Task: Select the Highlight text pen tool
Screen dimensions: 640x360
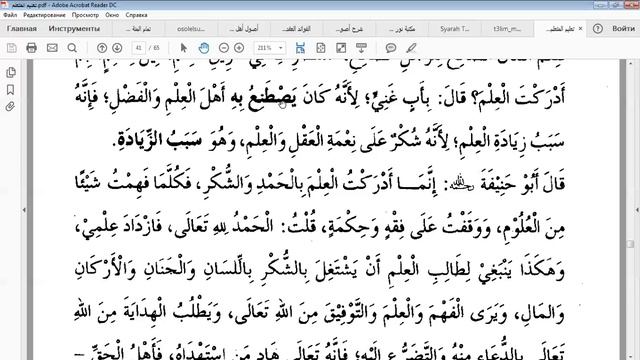Action: [x=411, y=48]
